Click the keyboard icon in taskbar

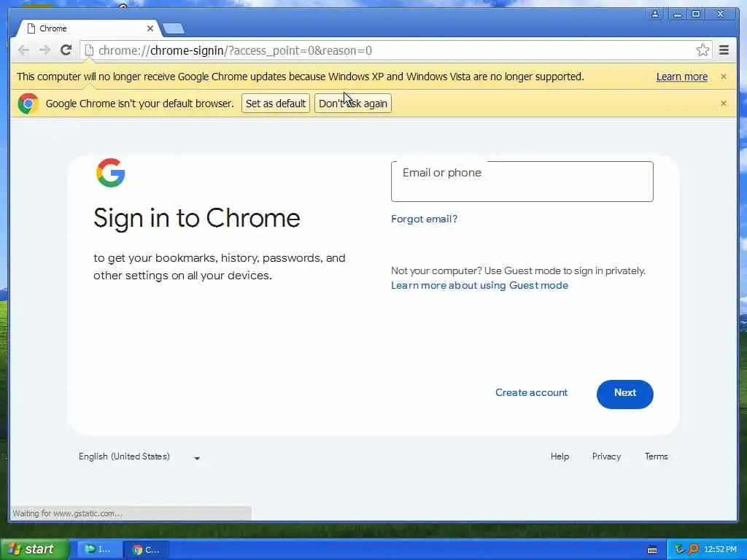(x=652, y=550)
